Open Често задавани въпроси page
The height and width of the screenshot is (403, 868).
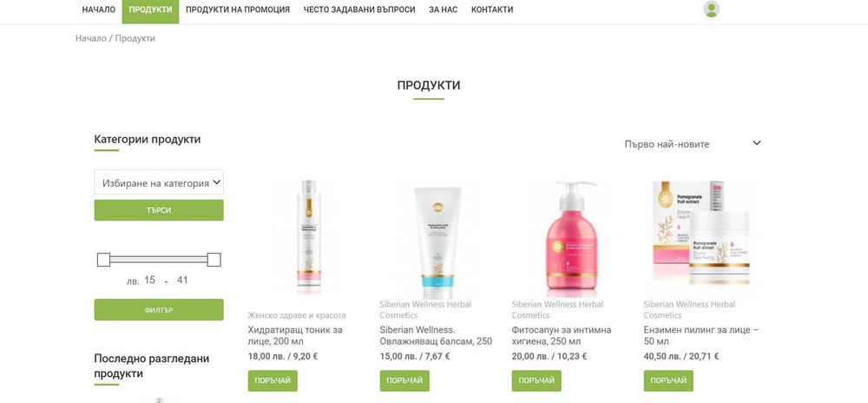(x=359, y=10)
